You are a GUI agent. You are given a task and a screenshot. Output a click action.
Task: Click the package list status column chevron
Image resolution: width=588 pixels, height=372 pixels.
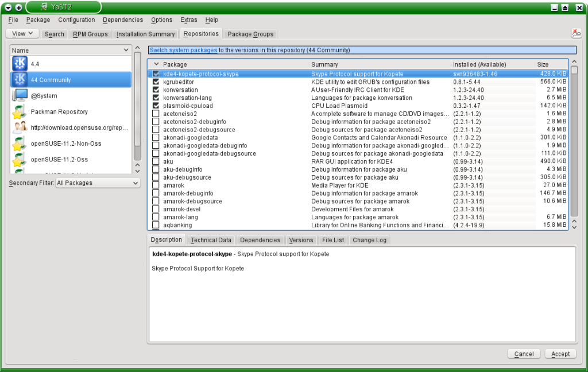click(x=156, y=64)
